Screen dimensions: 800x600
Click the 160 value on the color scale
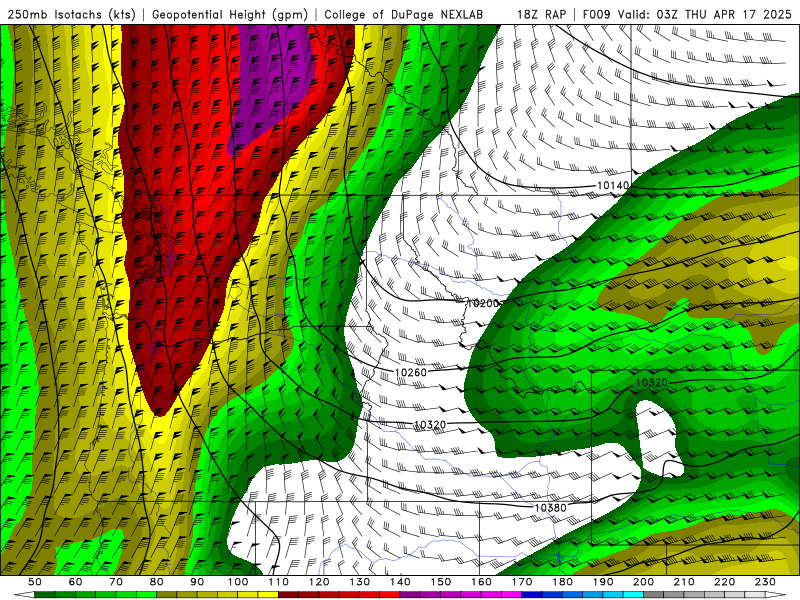[x=481, y=582]
